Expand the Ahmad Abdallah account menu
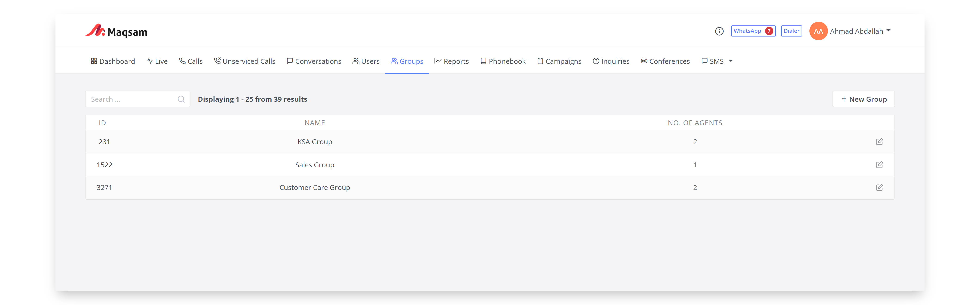Viewport: 980px width, 305px height. [888, 30]
